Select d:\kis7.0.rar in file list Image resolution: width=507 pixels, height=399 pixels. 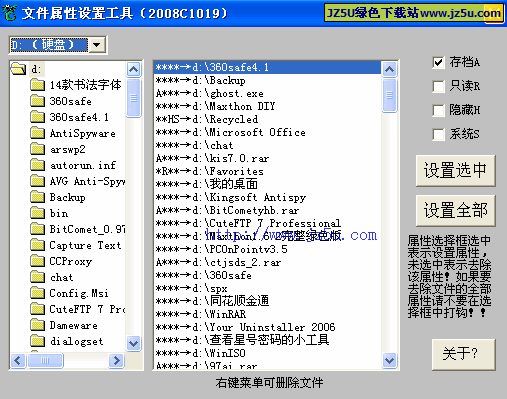[267, 158]
